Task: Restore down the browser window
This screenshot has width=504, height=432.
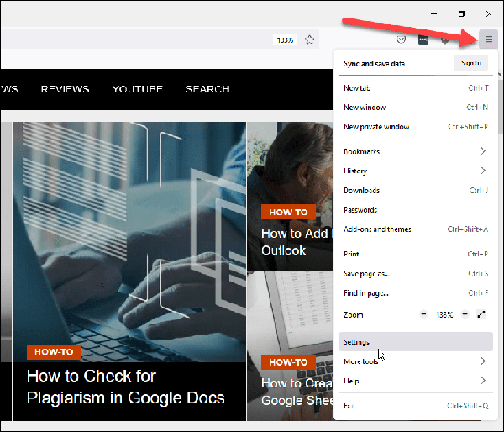Action: 461,13
